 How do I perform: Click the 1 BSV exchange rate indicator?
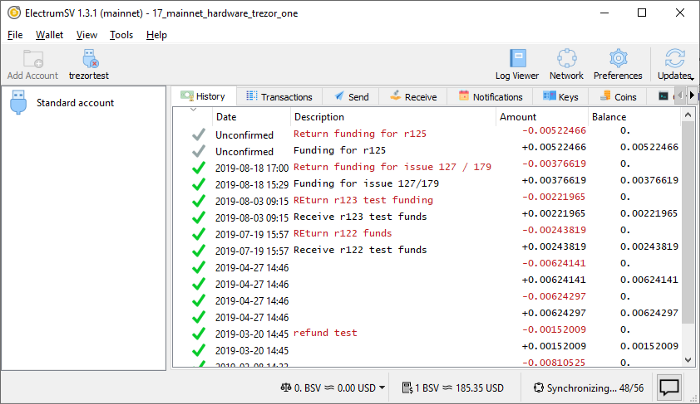click(x=452, y=388)
